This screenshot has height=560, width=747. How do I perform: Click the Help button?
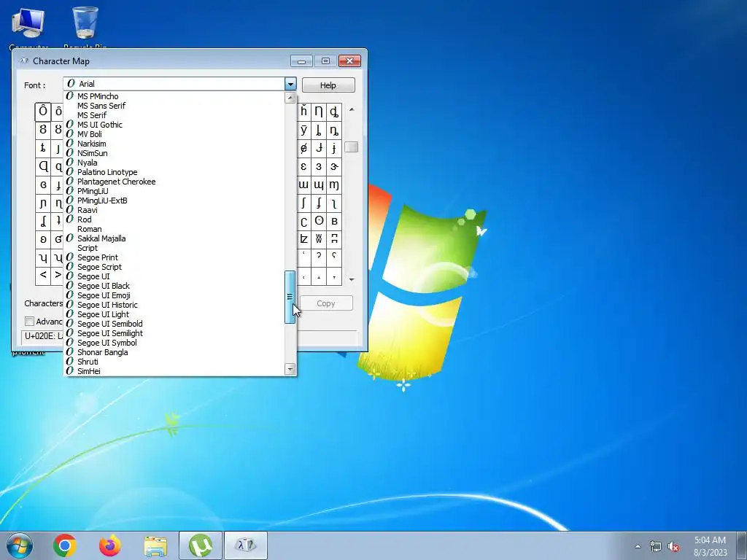click(328, 85)
